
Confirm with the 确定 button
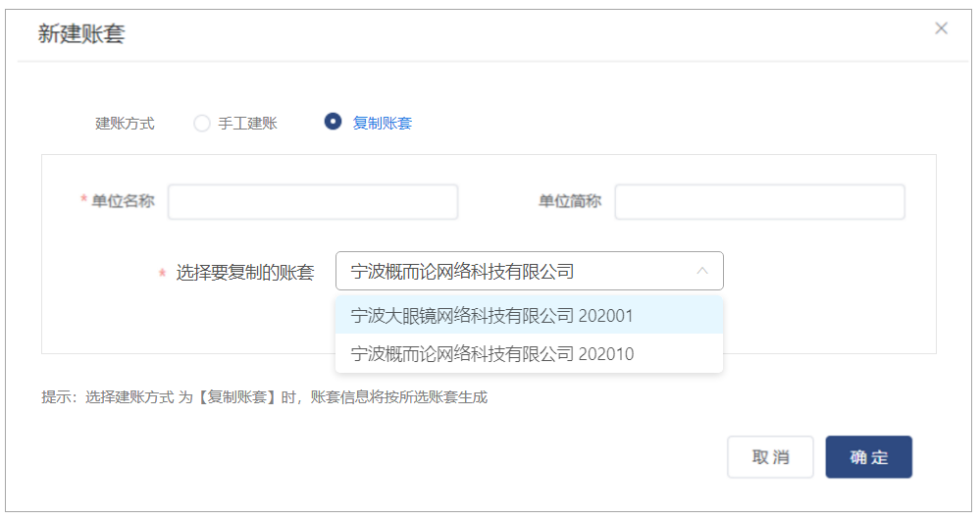click(x=869, y=457)
